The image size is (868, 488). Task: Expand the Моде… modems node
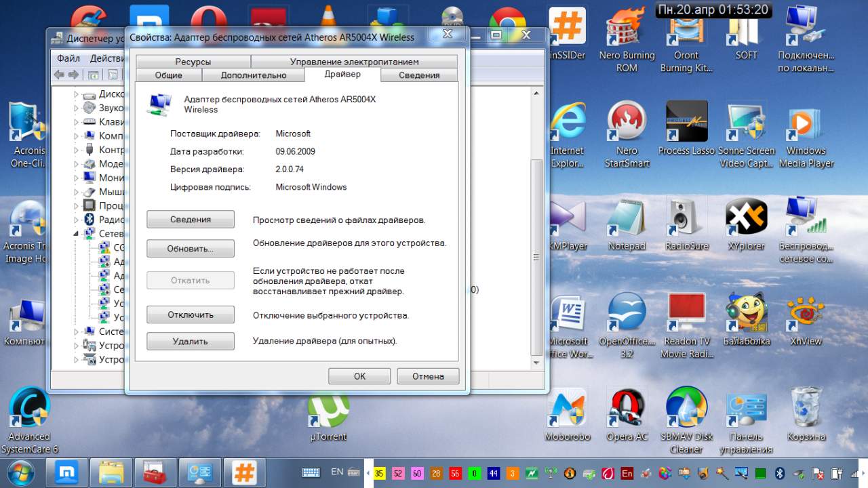76,164
